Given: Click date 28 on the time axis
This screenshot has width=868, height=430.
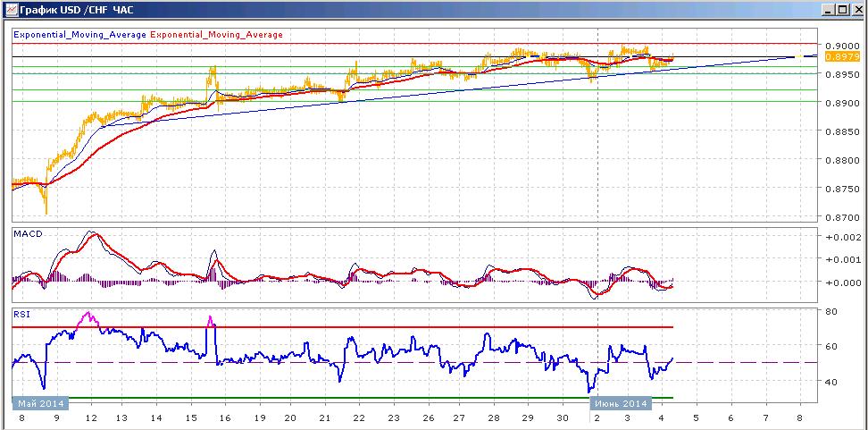Looking at the screenshot, I should coord(495,418).
